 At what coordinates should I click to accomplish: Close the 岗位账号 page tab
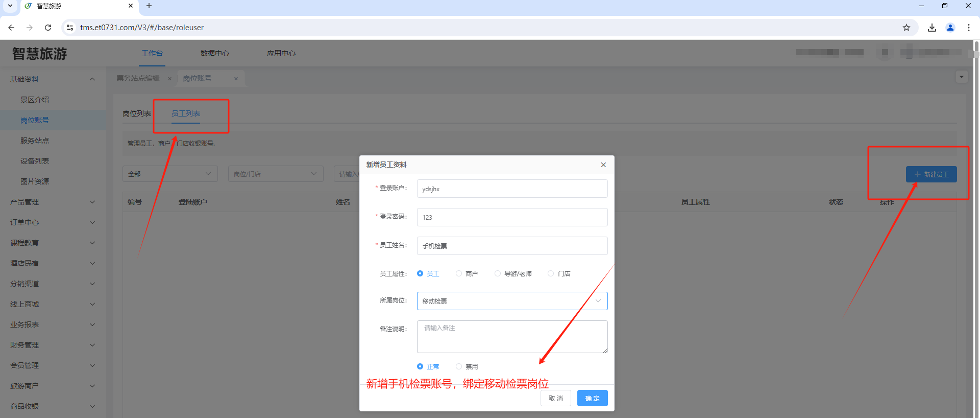pos(236,79)
